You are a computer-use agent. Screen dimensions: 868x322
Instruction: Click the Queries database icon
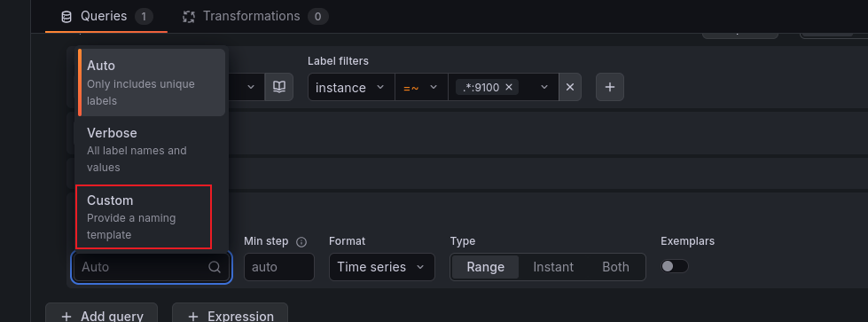click(66, 17)
